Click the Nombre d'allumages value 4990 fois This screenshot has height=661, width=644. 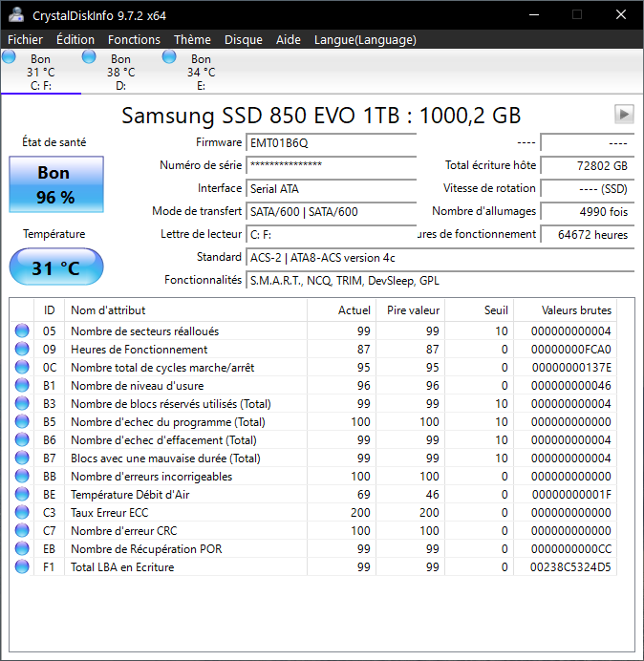588,211
